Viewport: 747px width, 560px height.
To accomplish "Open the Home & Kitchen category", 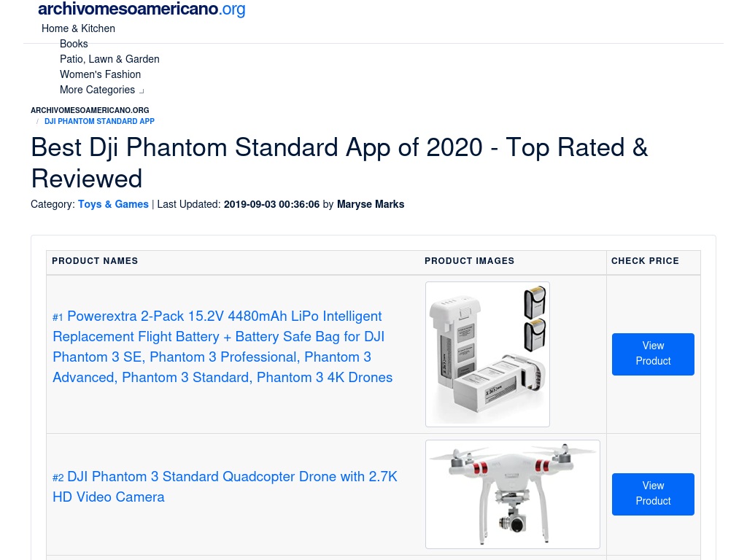I will (78, 28).
